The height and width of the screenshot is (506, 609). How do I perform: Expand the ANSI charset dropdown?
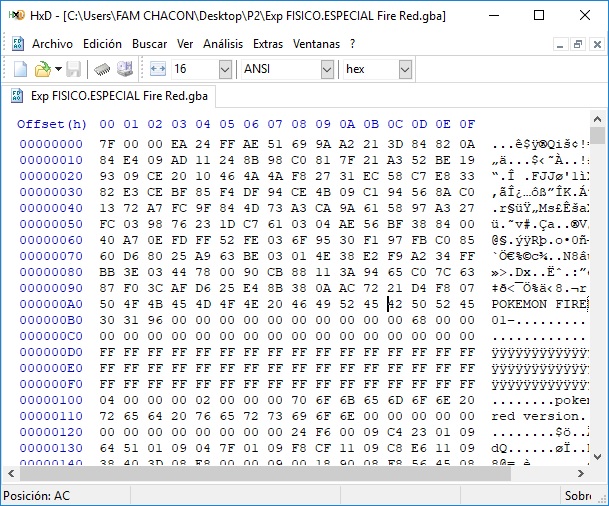click(327, 69)
